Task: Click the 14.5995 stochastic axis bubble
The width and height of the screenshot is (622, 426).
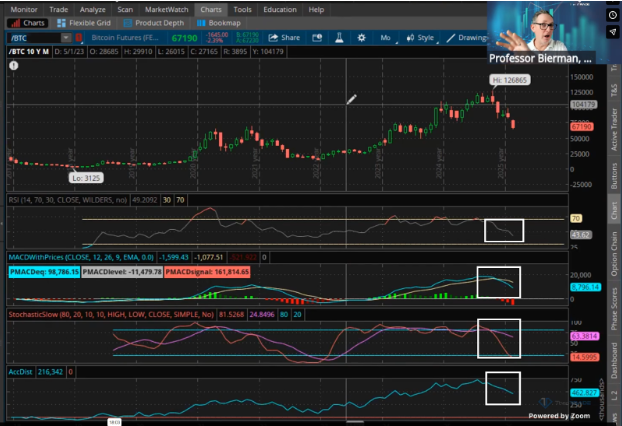Action: coord(584,357)
